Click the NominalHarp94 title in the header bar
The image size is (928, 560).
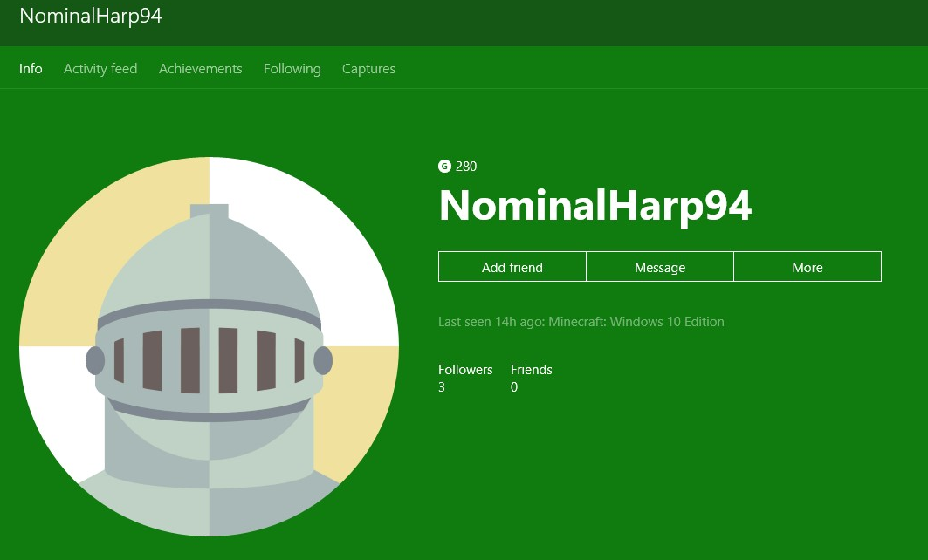[x=91, y=16]
